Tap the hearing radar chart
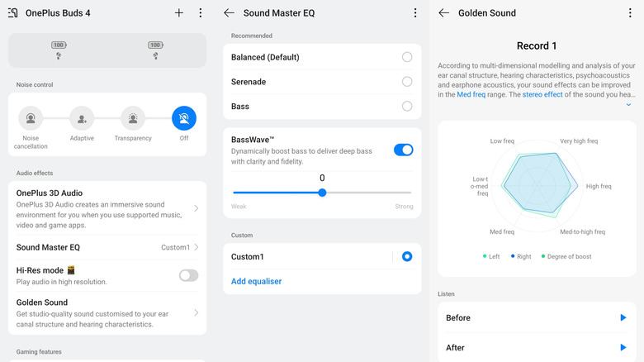 pyautogui.click(x=537, y=186)
